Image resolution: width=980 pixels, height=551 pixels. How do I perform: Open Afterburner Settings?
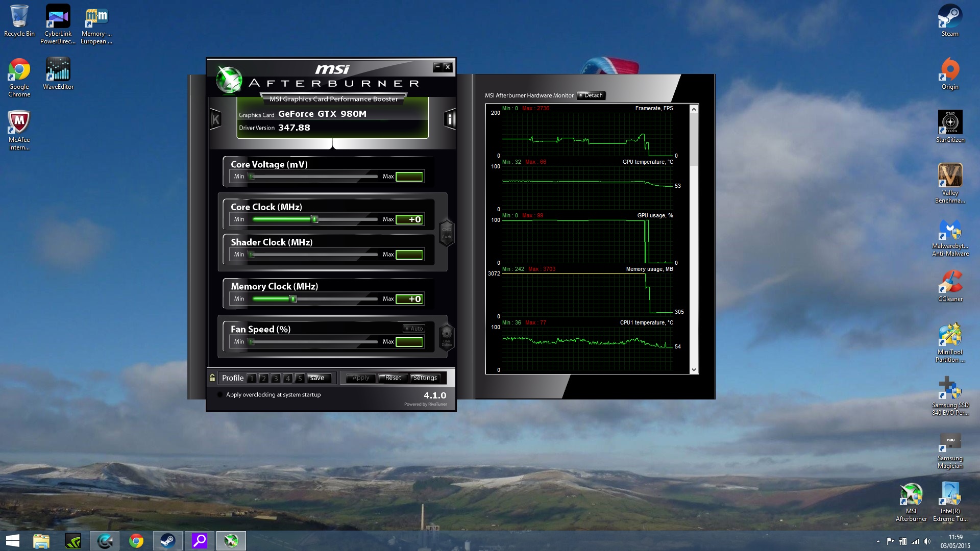(425, 378)
